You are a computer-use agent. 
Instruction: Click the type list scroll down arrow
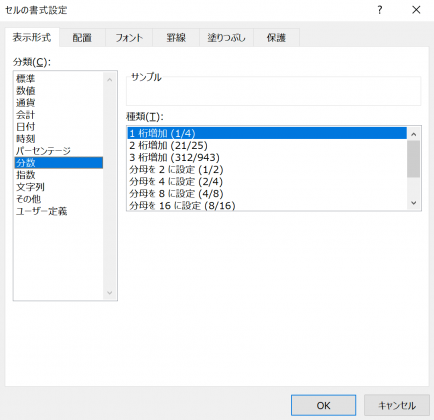(414, 203)
